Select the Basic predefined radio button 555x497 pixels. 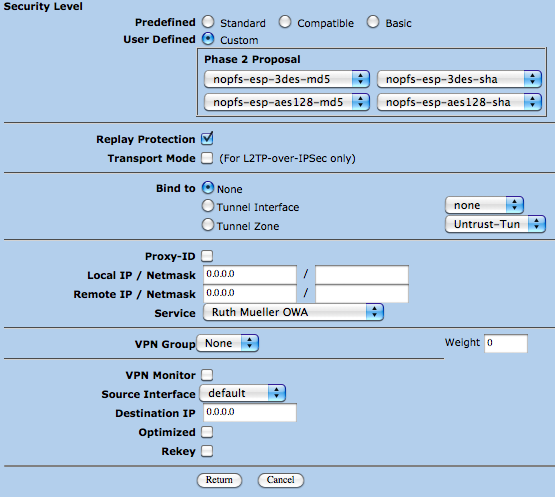(x=373, y=22)
